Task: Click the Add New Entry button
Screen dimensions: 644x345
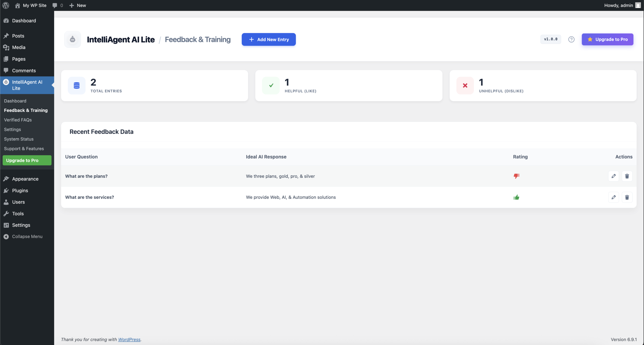Action: coord(268,39)
